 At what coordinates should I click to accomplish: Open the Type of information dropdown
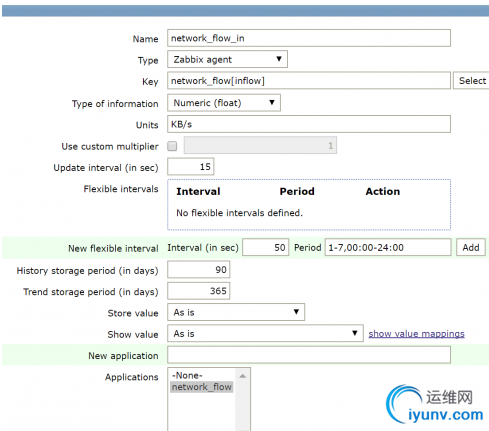224,103
